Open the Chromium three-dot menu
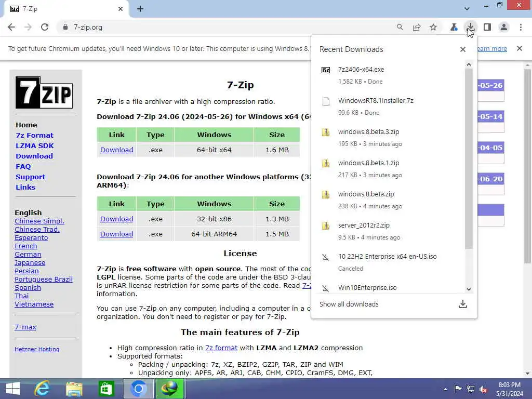The height and width of the screenshot is (399, 532). [x=521, y=27]
